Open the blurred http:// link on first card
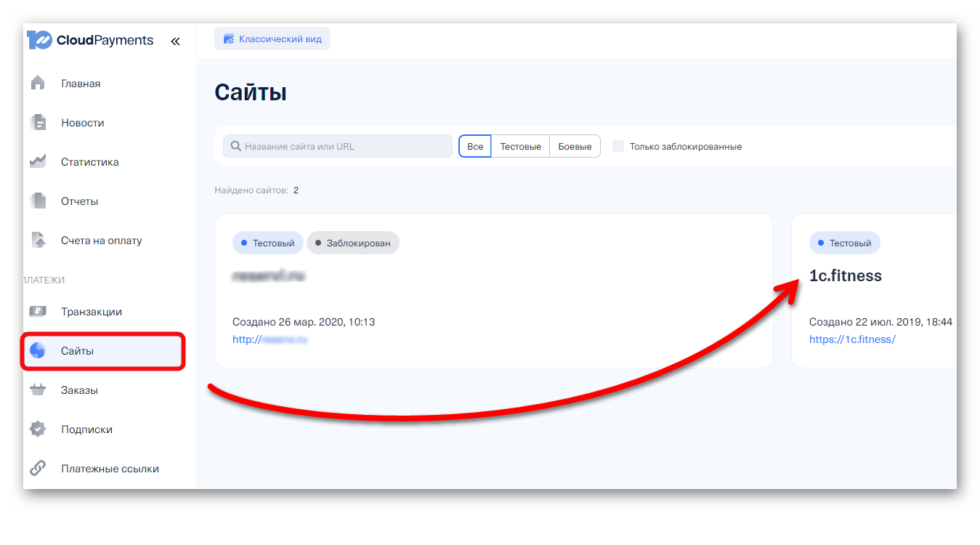This screenshot has height=545, width=980. [270, 339]
